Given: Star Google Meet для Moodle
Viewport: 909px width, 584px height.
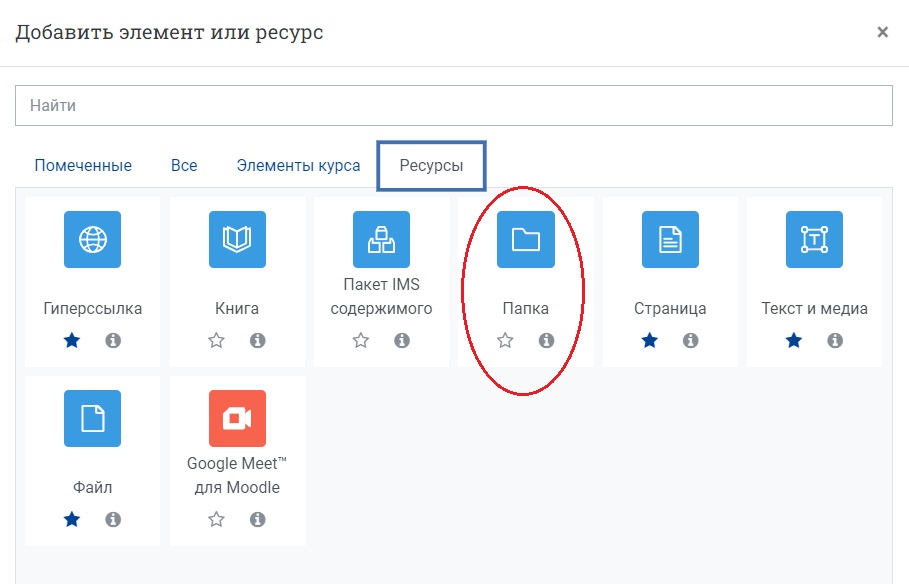Looking at the screenshot, I should [x=216, y=519].
